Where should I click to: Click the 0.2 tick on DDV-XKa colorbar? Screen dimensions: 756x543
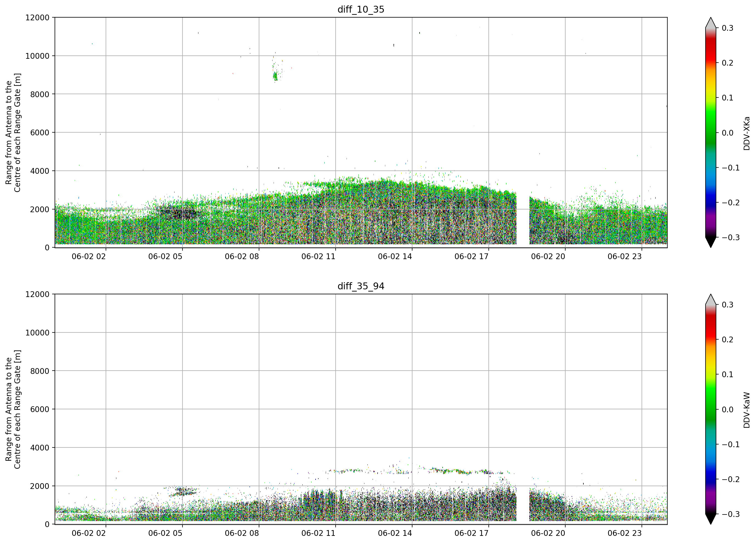point(728,63)
